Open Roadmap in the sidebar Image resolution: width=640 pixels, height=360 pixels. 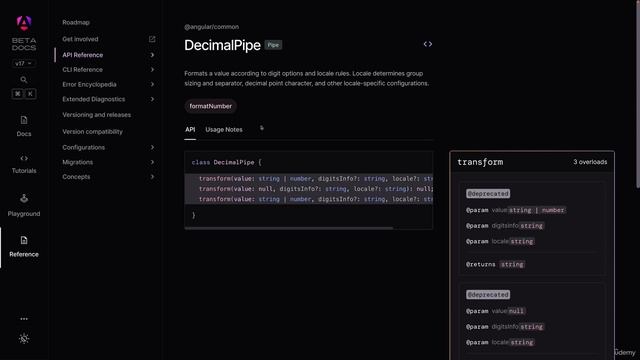coord(76,22)
